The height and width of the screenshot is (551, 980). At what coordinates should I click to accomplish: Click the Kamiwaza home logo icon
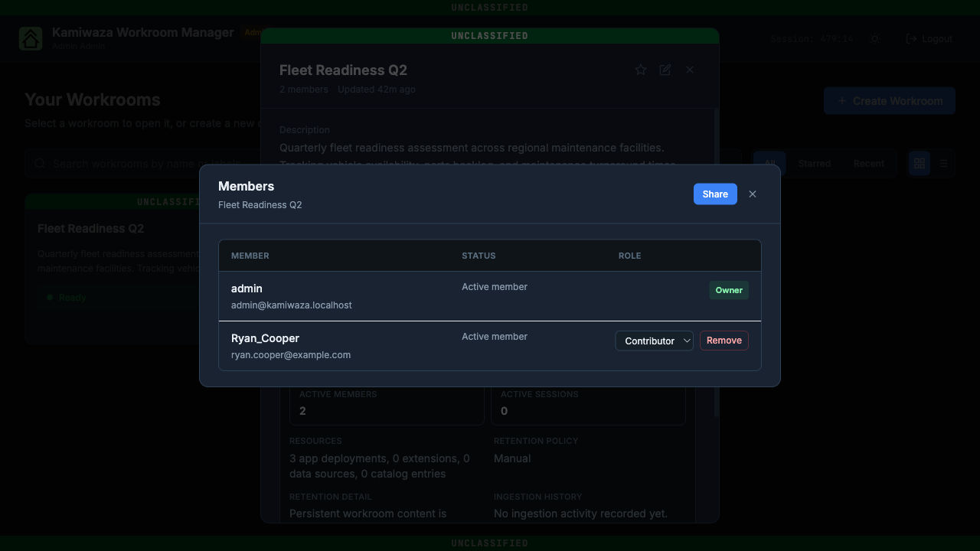[31, 38]
